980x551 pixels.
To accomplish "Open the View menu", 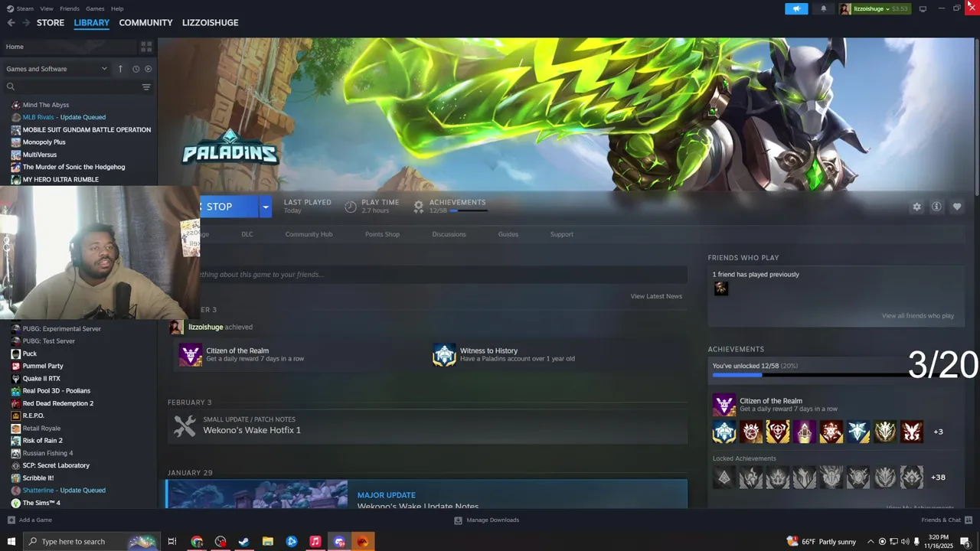I will pyautogui.click(x=47, y=8).
